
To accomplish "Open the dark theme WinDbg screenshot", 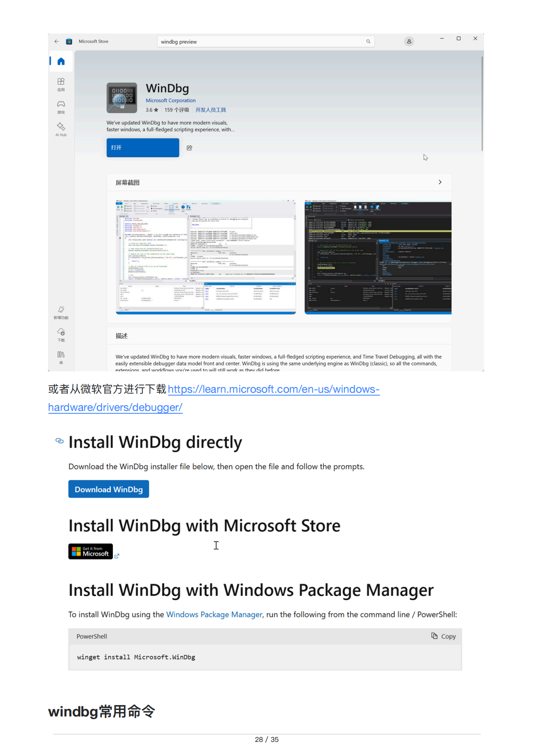I will [378, 257].
